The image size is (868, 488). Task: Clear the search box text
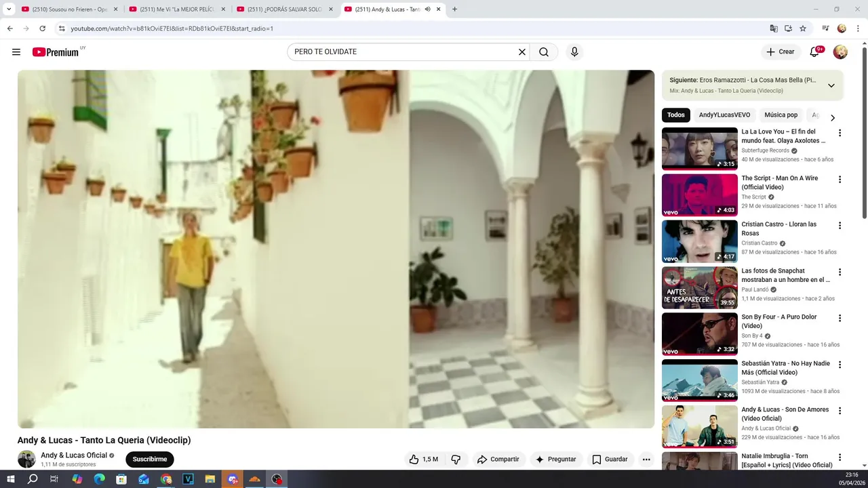(x=522, y=52)
